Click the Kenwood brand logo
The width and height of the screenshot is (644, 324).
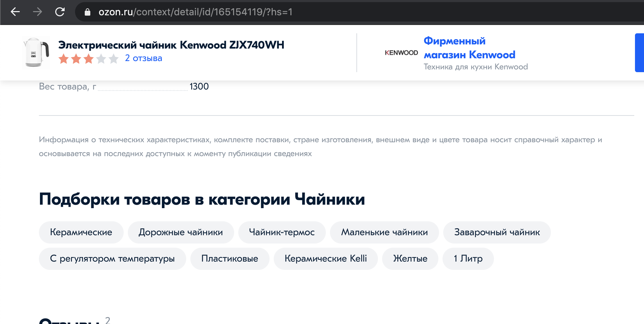pos(401,53)
